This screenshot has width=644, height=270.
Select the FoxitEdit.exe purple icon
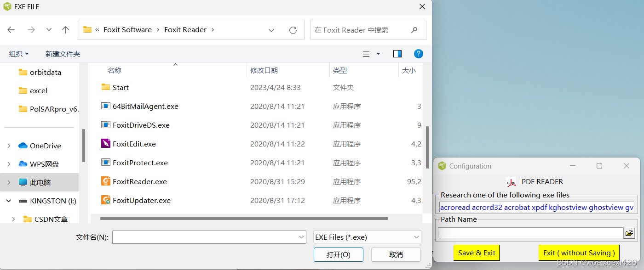[x=106, y=143]
